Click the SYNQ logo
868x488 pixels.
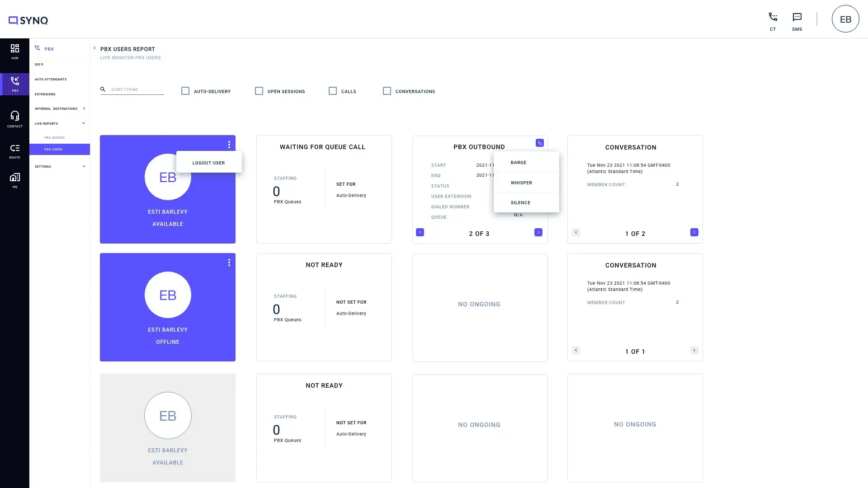click(x=28, y=20)
